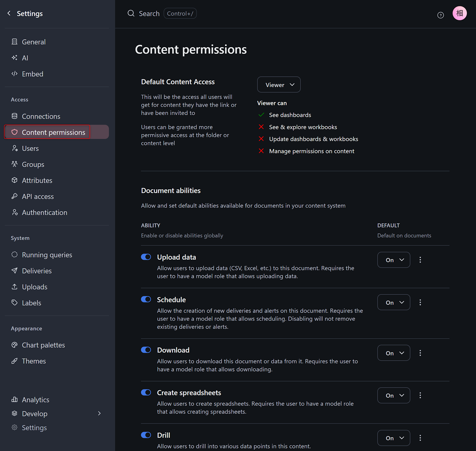Click the Search input field

tap(149, 14)
